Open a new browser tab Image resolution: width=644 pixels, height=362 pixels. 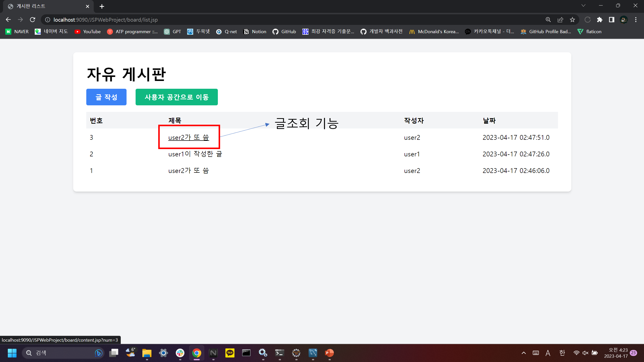click(x=102, y=7)
